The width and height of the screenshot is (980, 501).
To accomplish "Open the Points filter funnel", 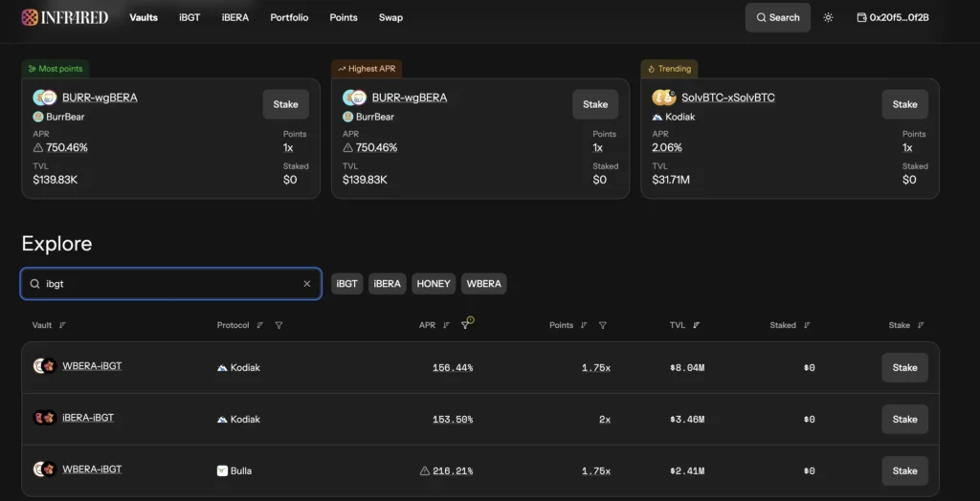I will 603,325.
